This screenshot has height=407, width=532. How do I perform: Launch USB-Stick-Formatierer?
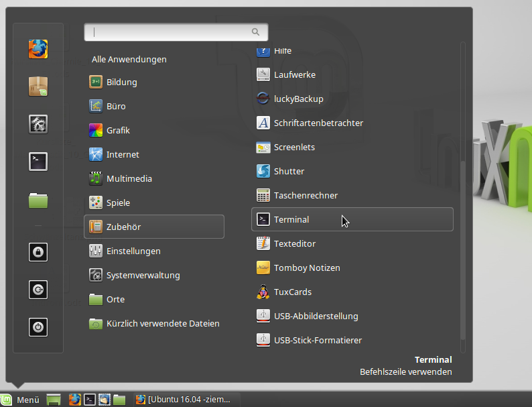pyautogui.click(x=352, y=340)
